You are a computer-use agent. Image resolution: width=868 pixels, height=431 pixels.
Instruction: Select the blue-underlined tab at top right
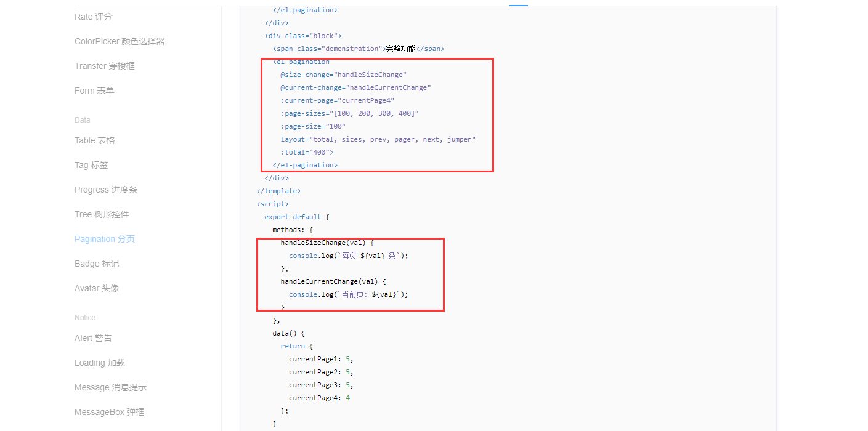pos(518,5)
